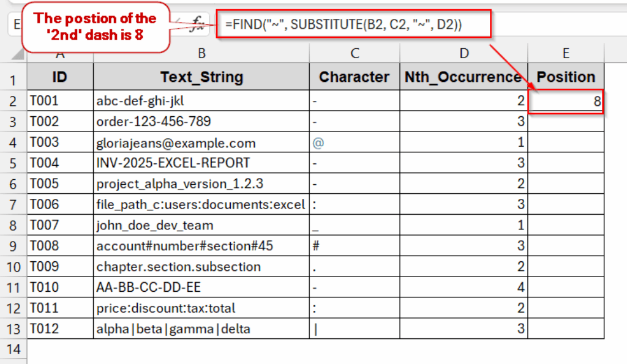The height and width of the screenshot is (364, 627).
Task: Select column C header
Action: [355, 54]
